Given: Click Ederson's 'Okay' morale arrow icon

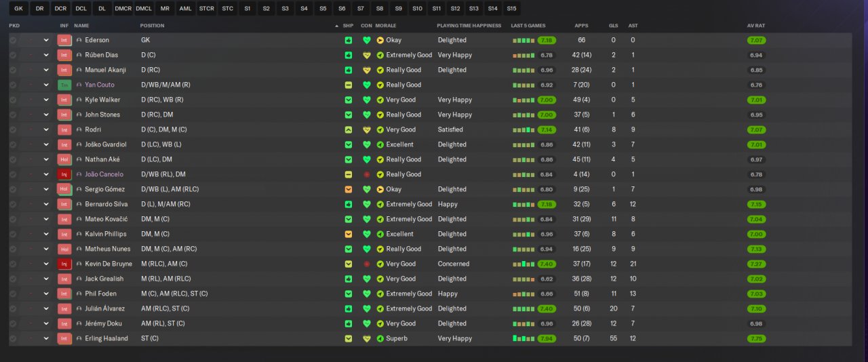Looking at the screenshot, I should tap(380, 40).
